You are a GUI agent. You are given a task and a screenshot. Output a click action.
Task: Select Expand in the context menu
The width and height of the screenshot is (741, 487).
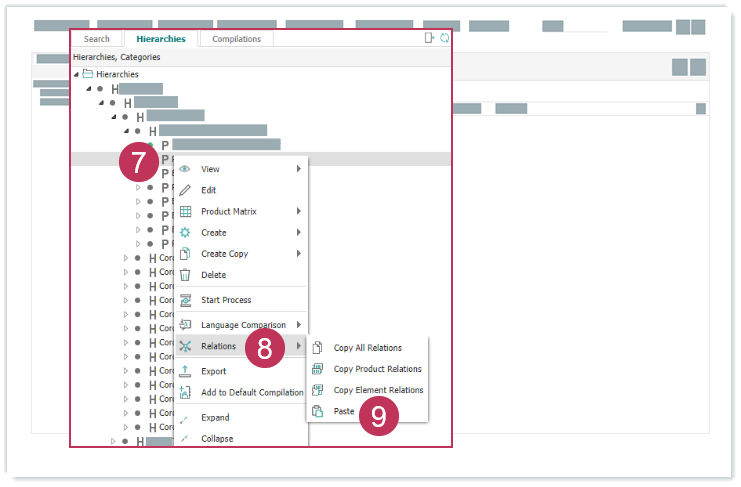pyautogui.click(x=215, y=418)
